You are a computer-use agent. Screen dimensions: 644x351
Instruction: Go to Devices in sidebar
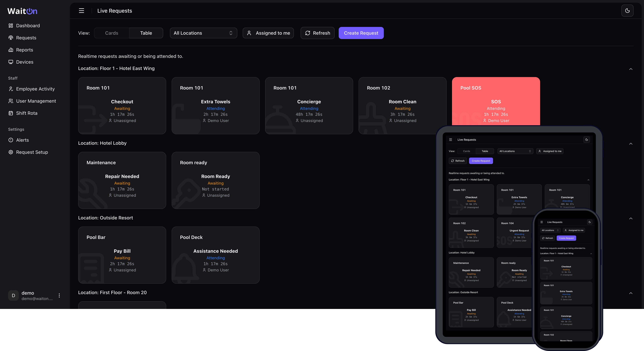click(x=24, y=62)
